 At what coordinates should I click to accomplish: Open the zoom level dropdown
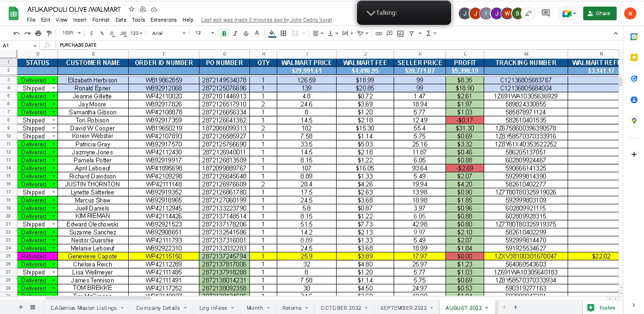pos(72,33)
